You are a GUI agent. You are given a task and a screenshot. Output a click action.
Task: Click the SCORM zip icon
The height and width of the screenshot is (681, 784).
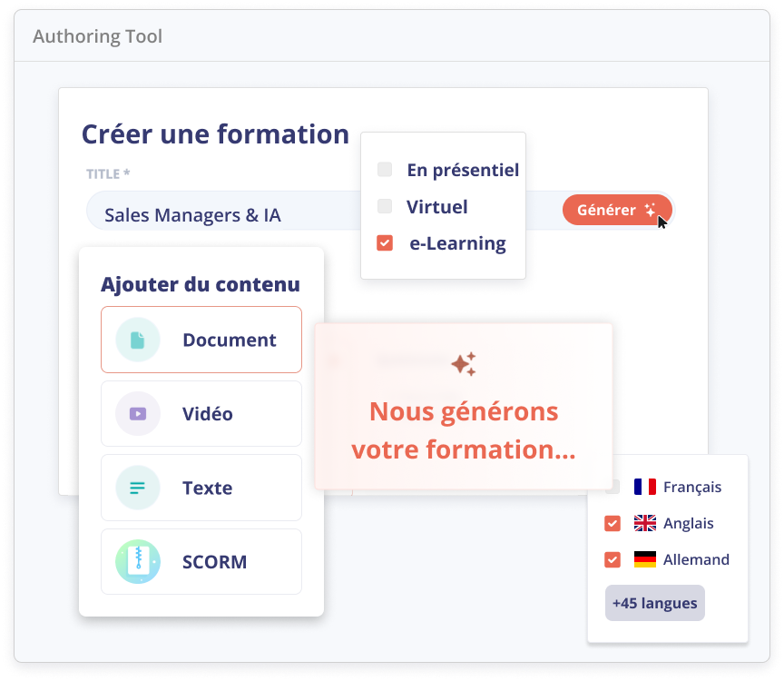[x=138, y=562]
